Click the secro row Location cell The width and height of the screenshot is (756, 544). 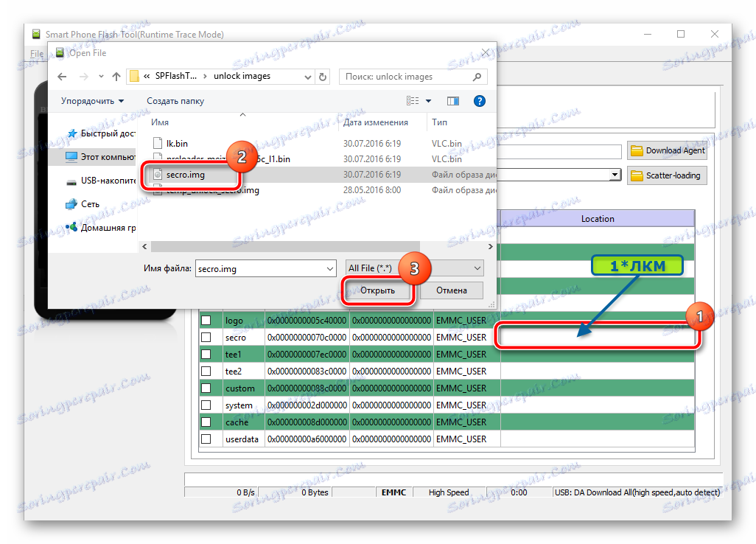[598, 337]
